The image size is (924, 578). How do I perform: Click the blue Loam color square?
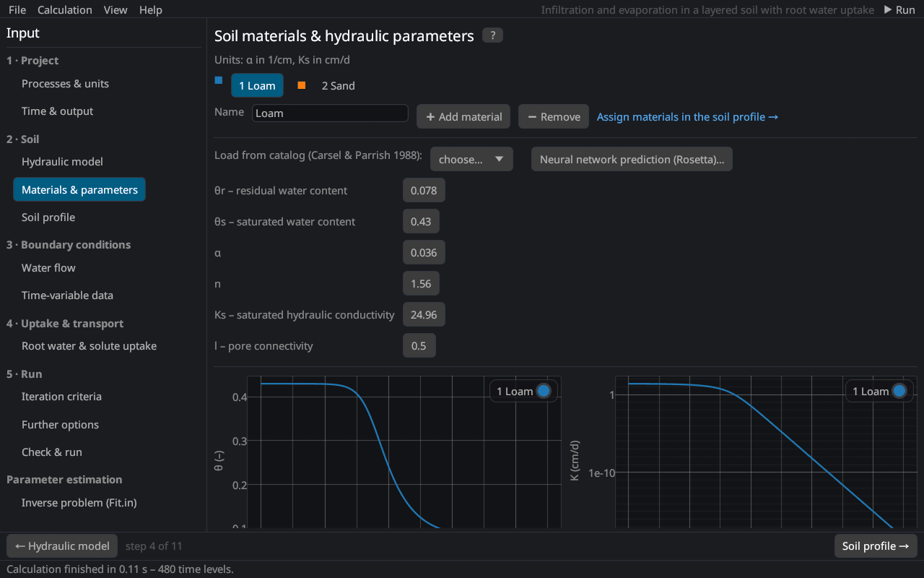[x=219, y=80]
